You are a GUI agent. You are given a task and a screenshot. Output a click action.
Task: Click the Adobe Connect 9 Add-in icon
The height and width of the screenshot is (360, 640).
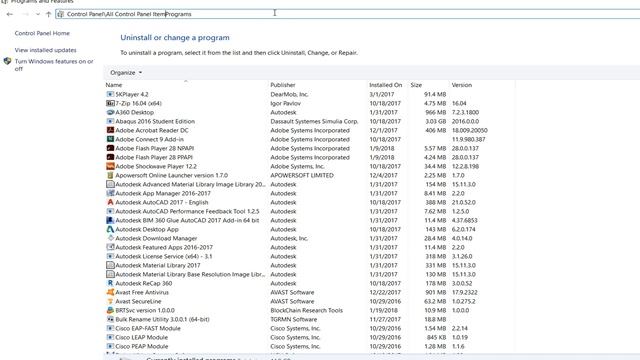click(110, 139)
